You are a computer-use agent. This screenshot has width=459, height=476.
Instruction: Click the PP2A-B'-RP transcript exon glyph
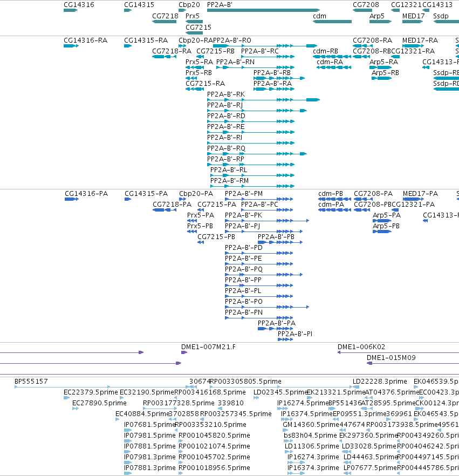[251, 165]
